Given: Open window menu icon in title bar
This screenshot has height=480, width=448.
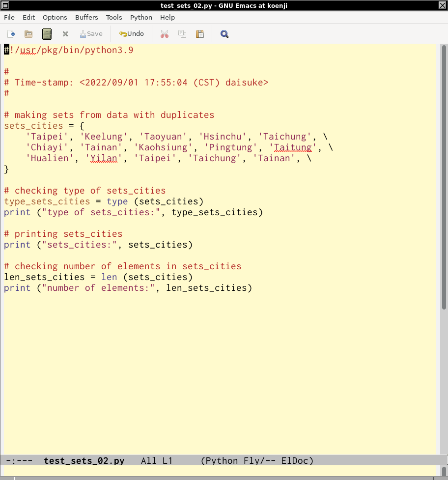Looking at the screenshot, I should [5, 5].
